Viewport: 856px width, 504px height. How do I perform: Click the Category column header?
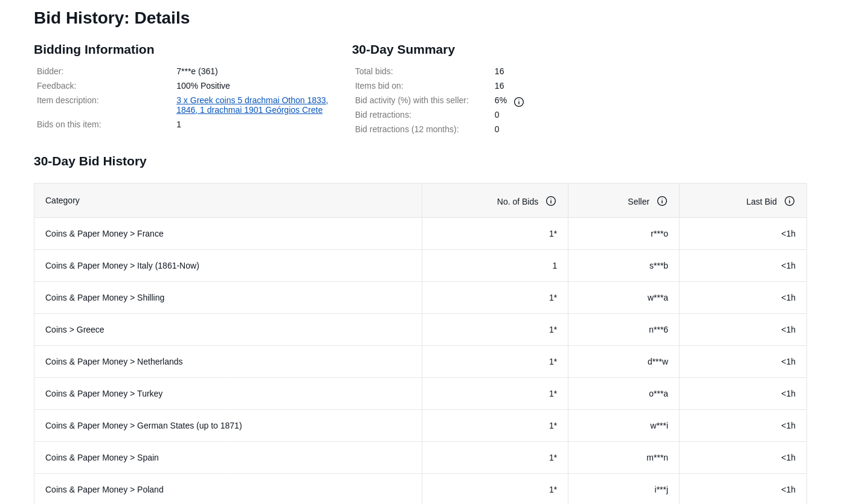tap(62, 200)
